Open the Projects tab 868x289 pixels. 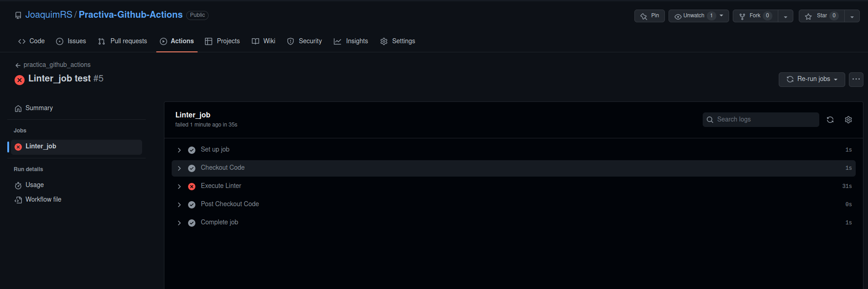point(222,41)
